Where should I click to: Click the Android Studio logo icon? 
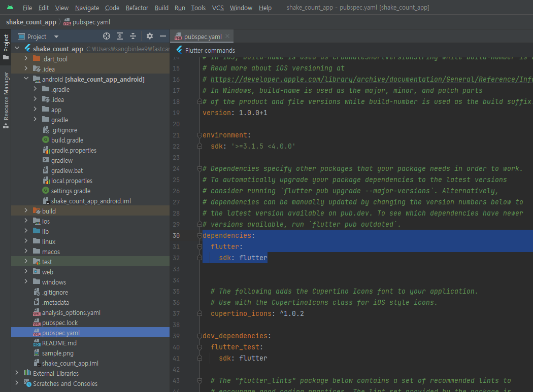(10, 8)
